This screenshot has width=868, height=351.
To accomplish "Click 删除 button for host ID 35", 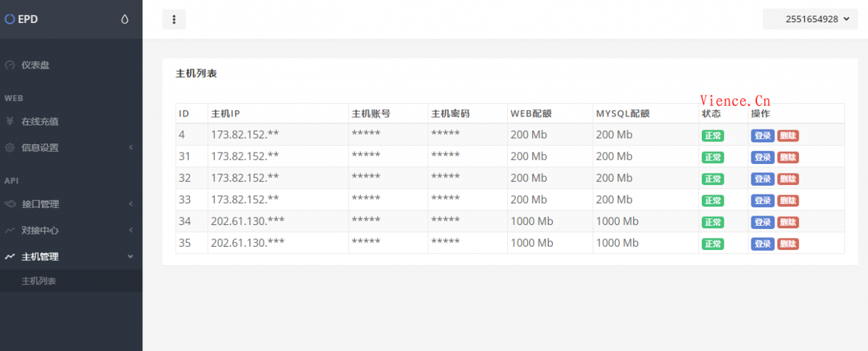I will (788, 244).
